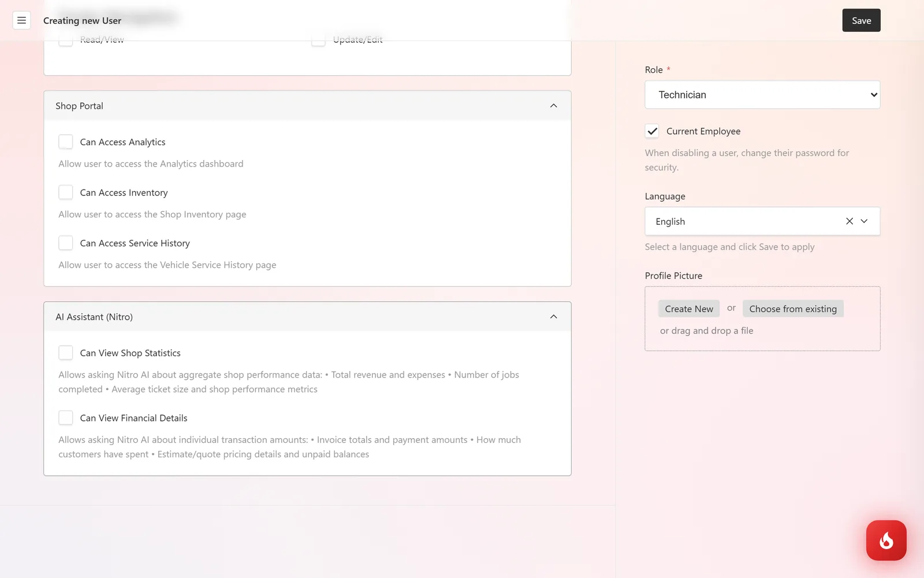The width and height of the screenshot is (924, 578).
Task: Enable Can View Financial Details
Action: [66, 418]
